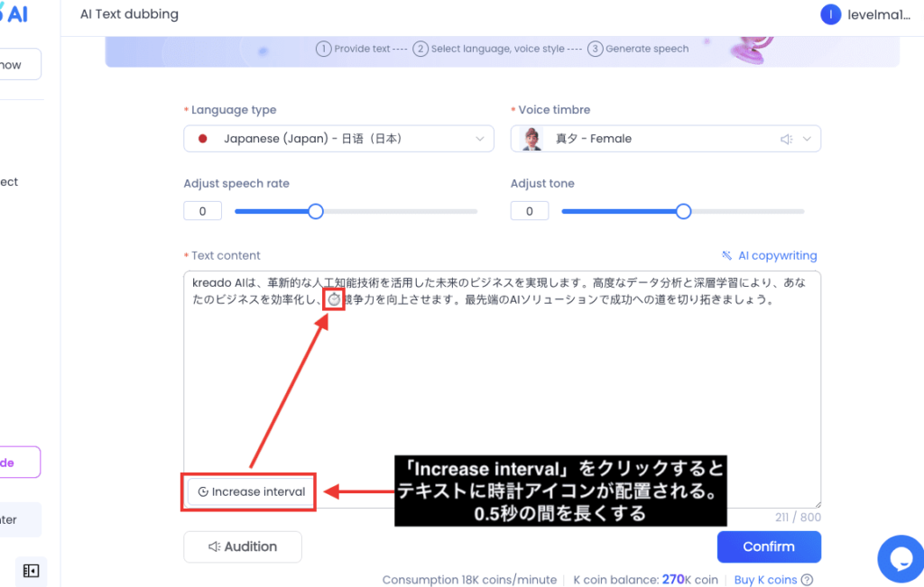Image resolution: width=924 pixels, height=587 pixels.
Task: Click the clock interval icon in text
Action: (334, 299)
